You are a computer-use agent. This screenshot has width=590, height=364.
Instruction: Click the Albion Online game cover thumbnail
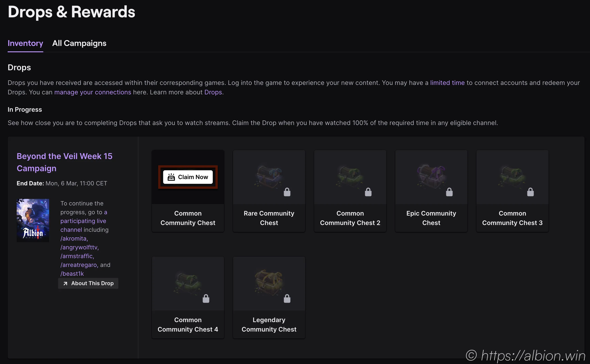(x=33, y=220)
